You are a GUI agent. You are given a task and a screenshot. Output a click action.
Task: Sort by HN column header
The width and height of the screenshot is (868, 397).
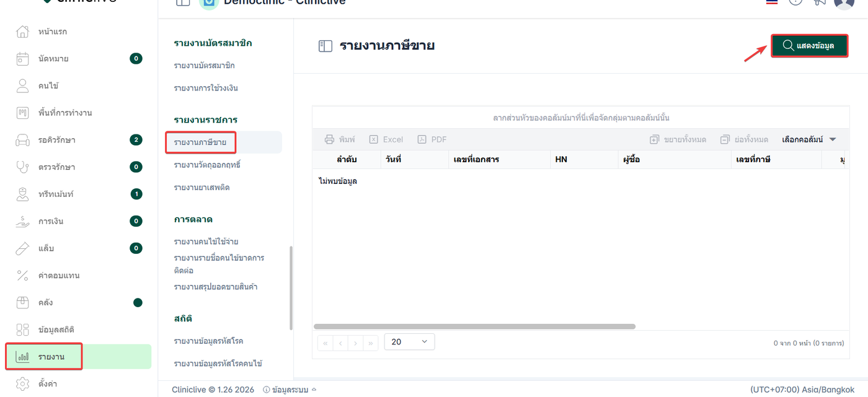583,160
